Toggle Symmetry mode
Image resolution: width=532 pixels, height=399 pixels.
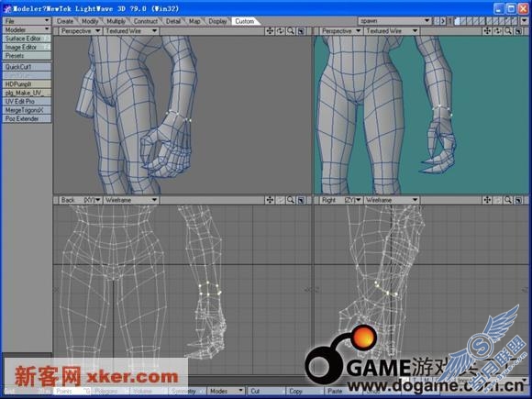[184, 391]
